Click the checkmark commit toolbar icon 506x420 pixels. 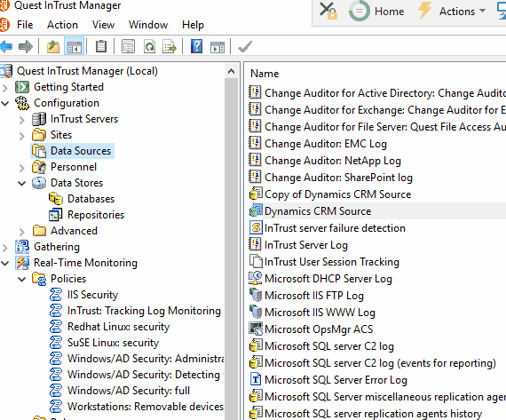click(245, 47)
